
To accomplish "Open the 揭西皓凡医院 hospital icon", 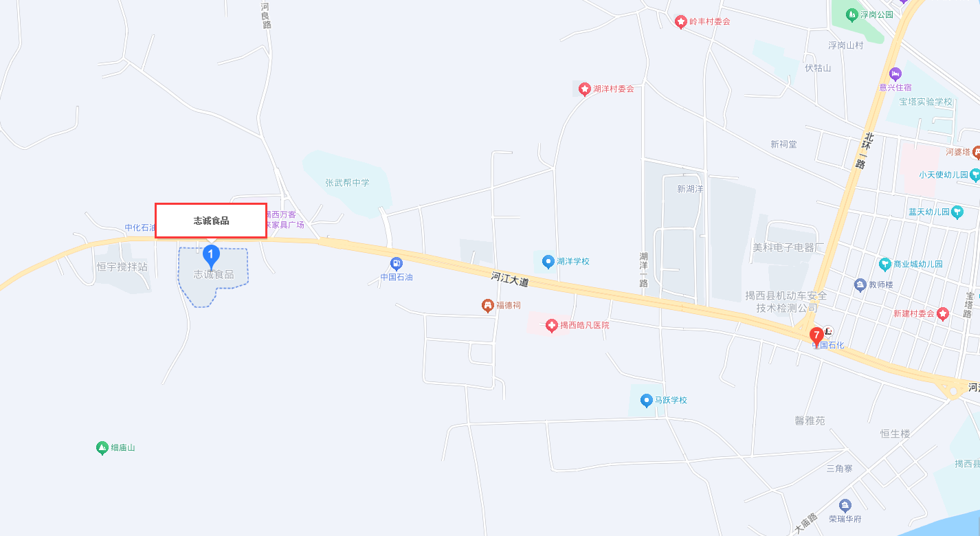I will click(551, 325).
